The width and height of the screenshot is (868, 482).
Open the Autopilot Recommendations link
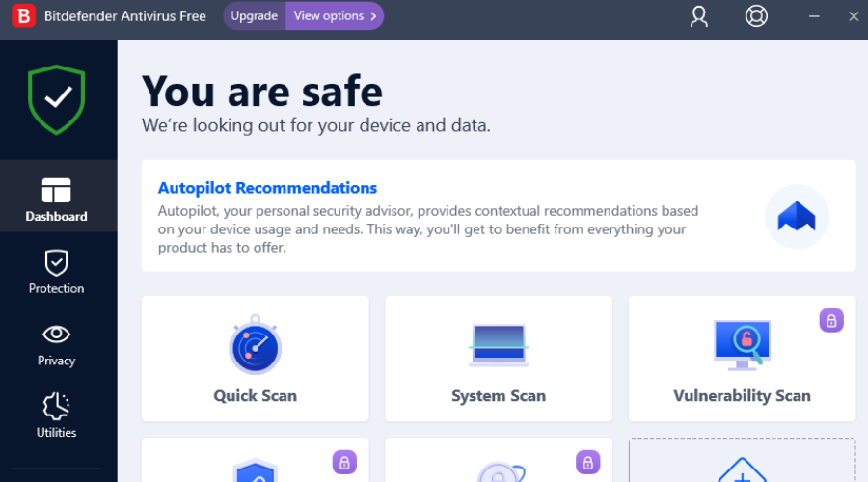[x=267, y=188]
